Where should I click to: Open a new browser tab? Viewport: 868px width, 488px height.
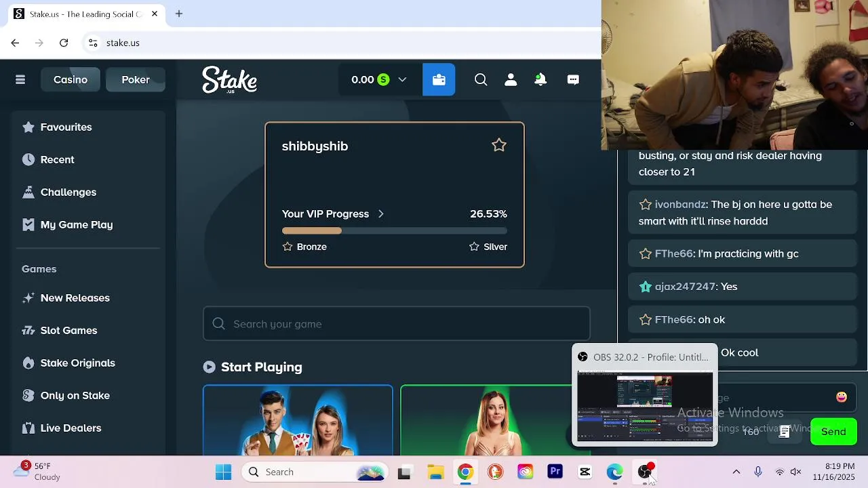click(179, 14)
